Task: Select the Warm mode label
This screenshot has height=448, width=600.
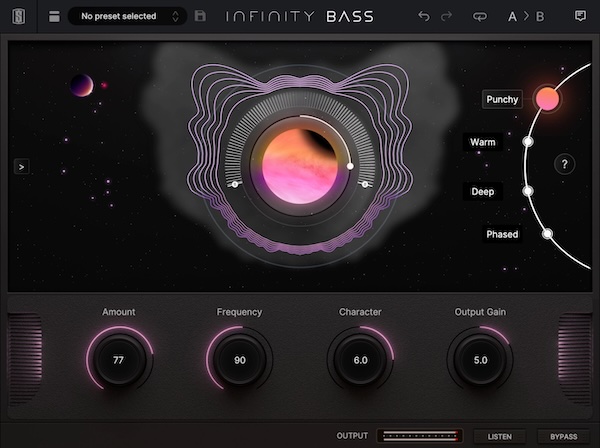Action: pos(483,142)
